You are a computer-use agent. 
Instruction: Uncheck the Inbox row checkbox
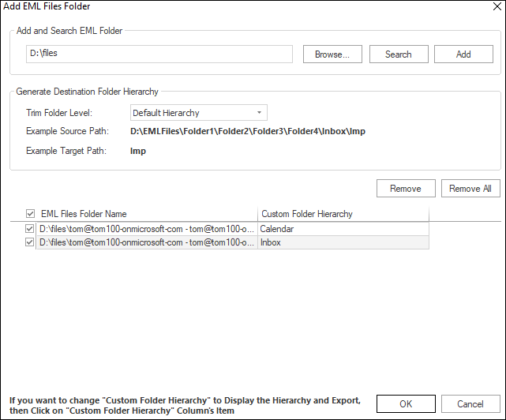coord(30,242)
